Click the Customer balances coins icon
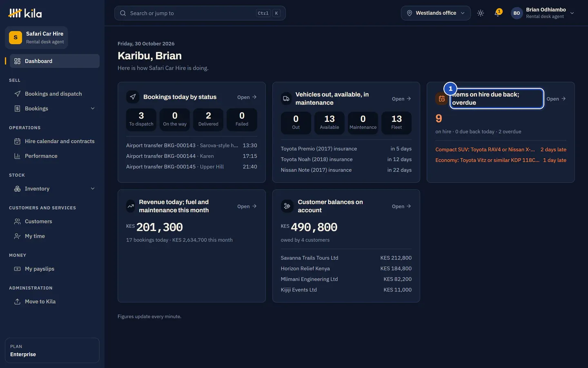The height and width of the screenshot is (368, 588). [287, 206]
